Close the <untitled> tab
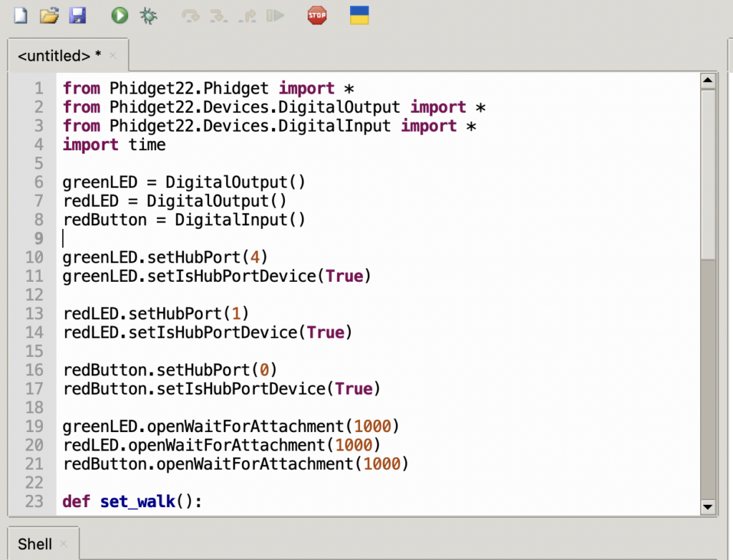This screenshot has width=733, height=560. click(x=112, y=56)
